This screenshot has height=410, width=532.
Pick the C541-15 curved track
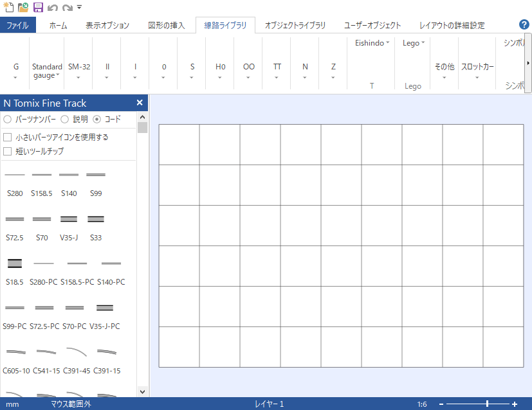point(46,361)
